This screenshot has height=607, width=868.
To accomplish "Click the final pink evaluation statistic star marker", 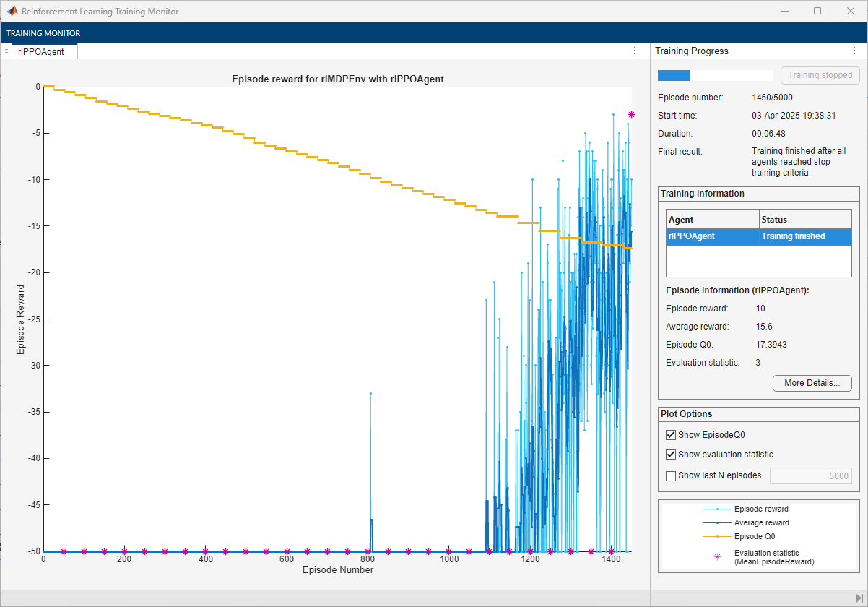I will tap(631, 114).
